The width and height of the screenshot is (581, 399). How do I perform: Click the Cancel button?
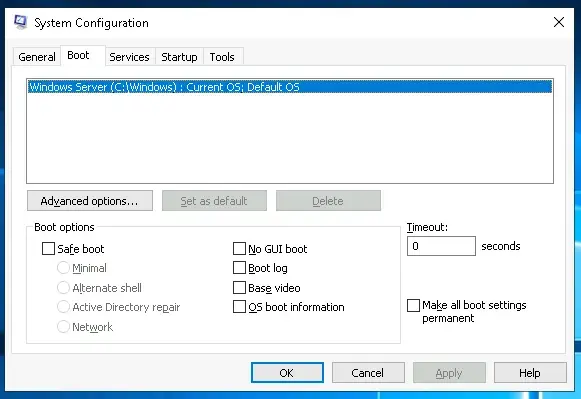(x=368, y=373)
